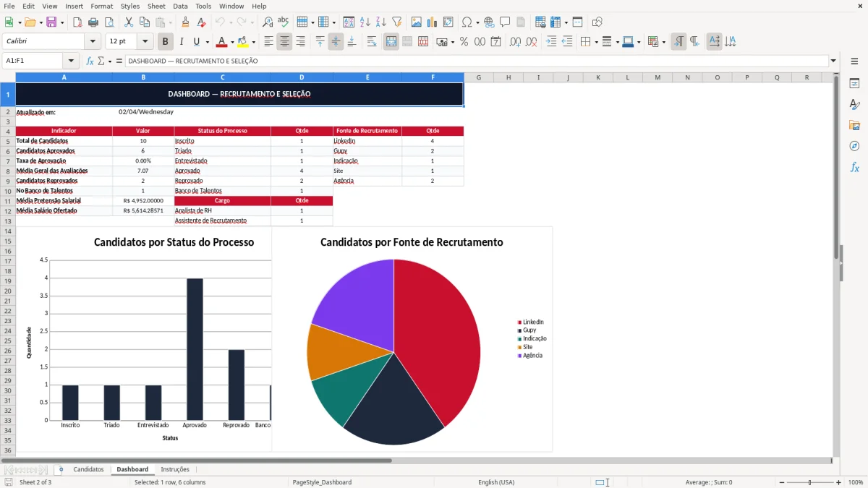This screenshot has width=868, height=488.
Task: Apply the red font color
Action: [222, 42]
